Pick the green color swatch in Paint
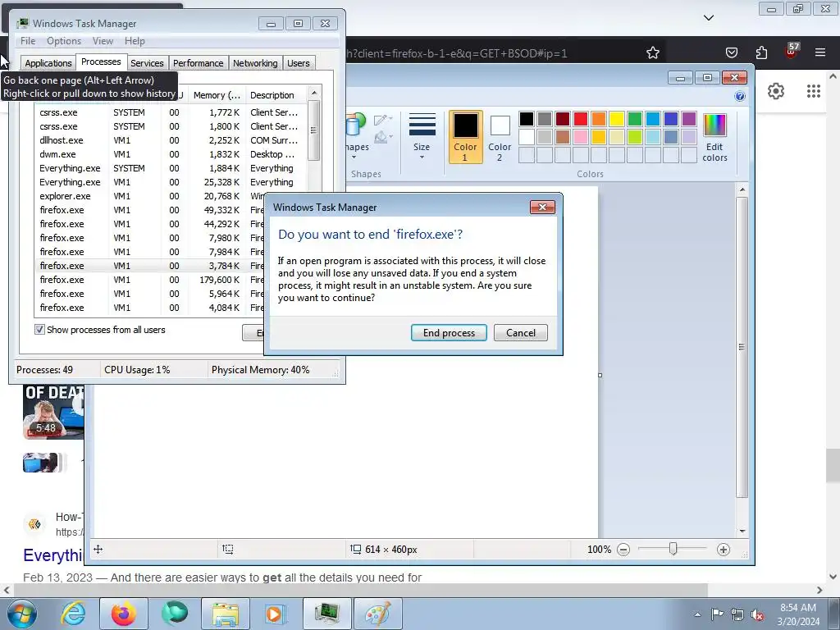840x630 pixels. (x=635, y=119)
